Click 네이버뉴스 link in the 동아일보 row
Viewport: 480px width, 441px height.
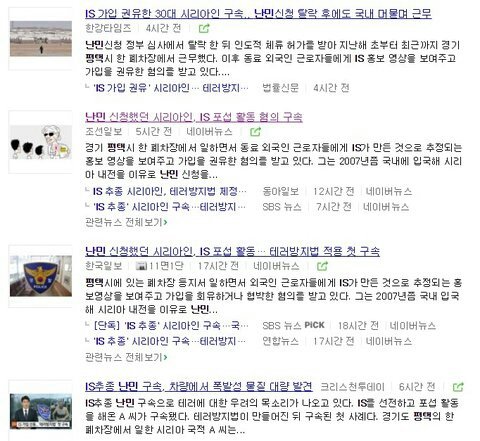click(389, 191)
